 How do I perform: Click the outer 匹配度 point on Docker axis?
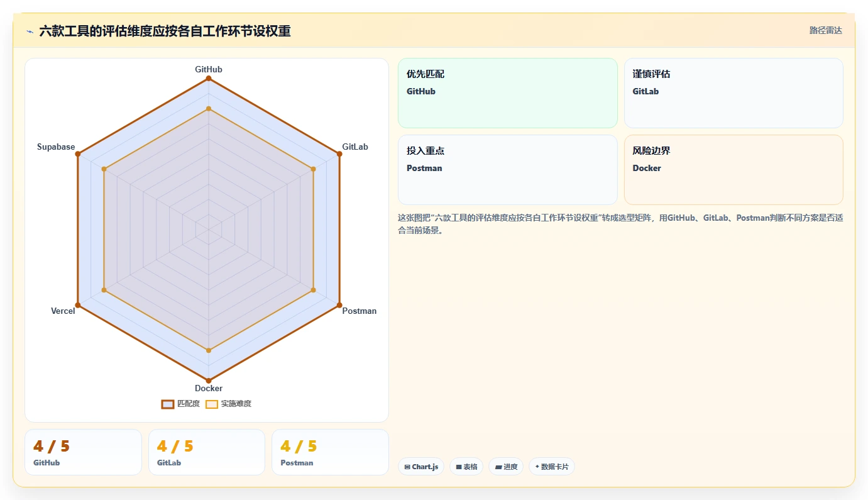[x=209, y=381]
